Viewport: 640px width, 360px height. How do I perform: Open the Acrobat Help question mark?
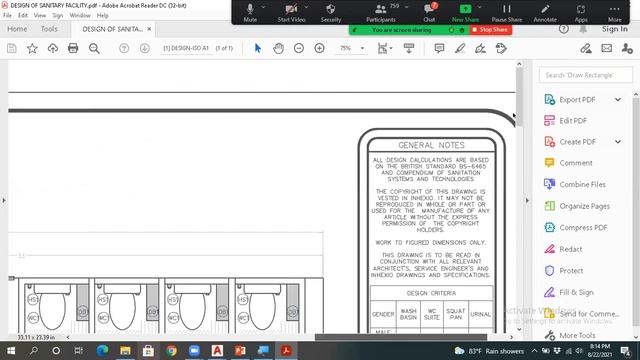pos(564,29)
